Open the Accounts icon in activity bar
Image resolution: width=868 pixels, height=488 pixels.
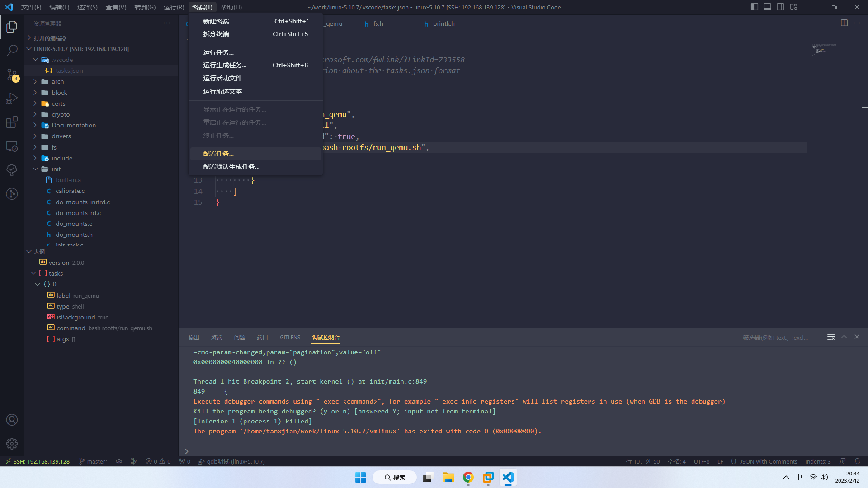click(12, 420)
